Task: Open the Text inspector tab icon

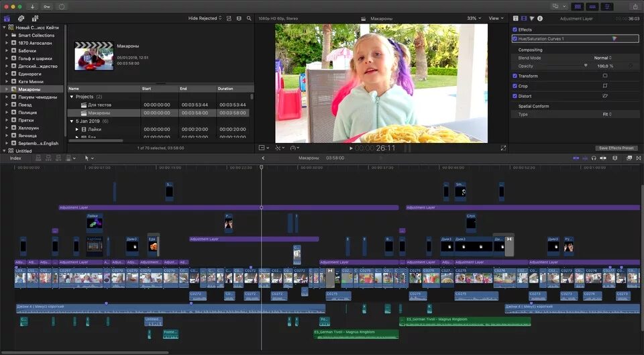Action: click(516, 19)
